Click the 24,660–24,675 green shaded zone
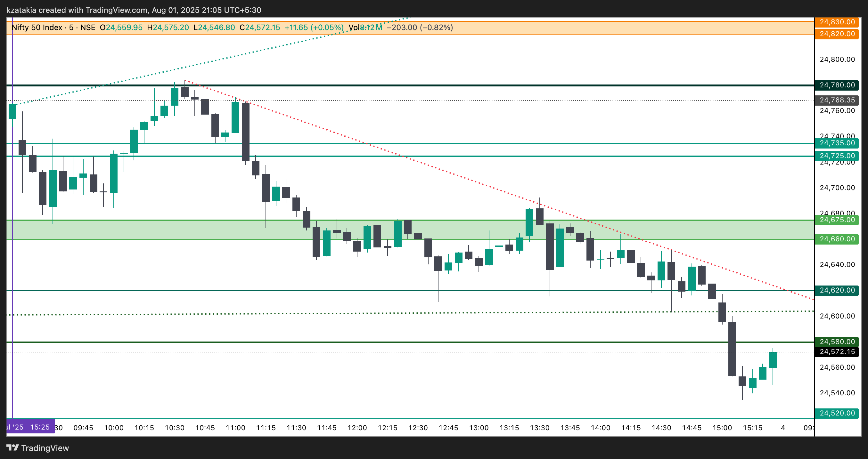 (x=410, y=230)
